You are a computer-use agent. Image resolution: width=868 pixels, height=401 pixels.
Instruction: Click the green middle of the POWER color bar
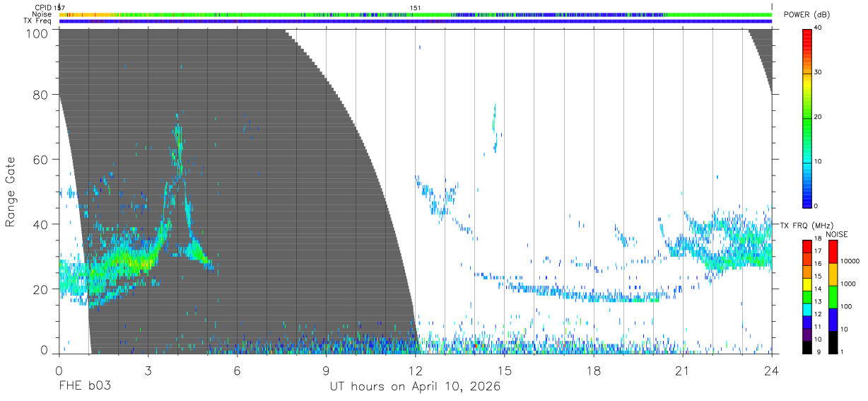point(807,117)
